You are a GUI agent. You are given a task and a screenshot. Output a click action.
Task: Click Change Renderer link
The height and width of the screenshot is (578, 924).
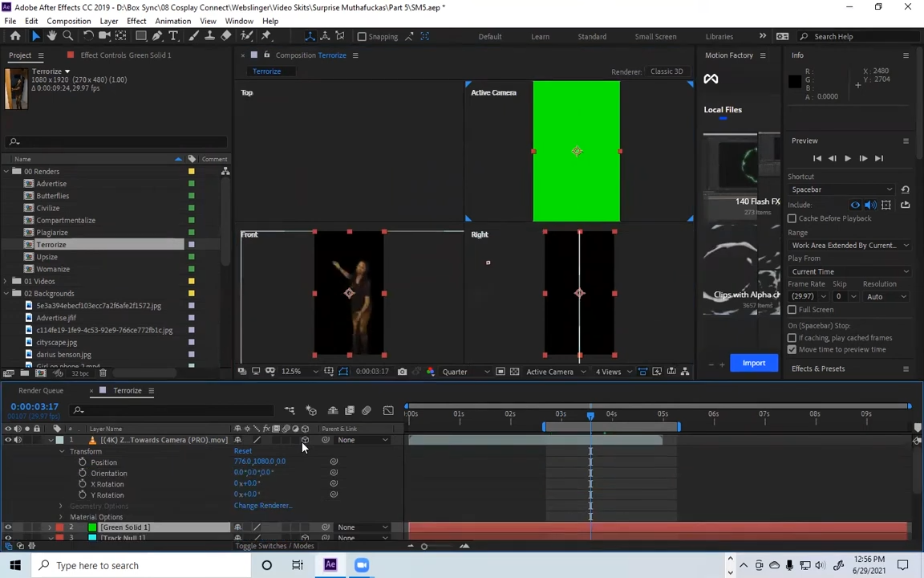click(x=262, y=506)
